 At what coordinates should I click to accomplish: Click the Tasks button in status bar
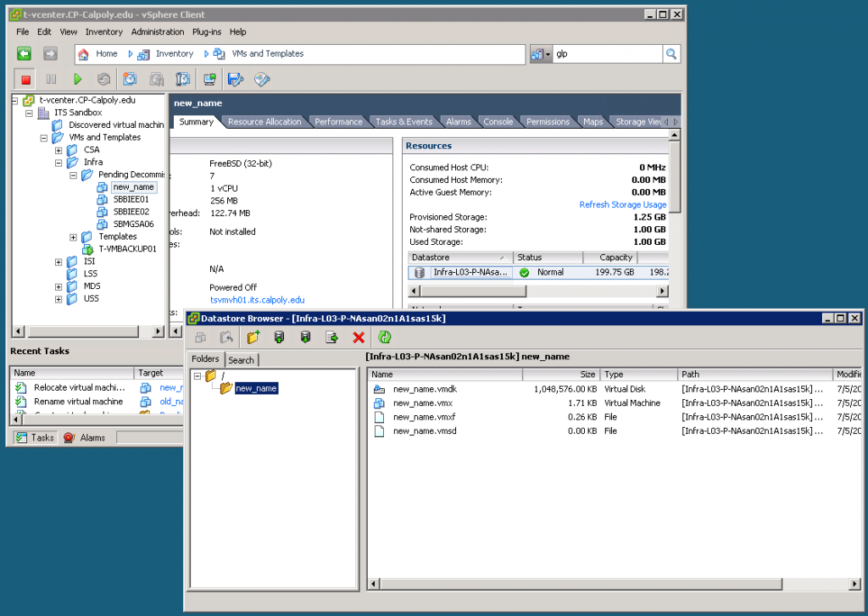(x=35, y=438)
